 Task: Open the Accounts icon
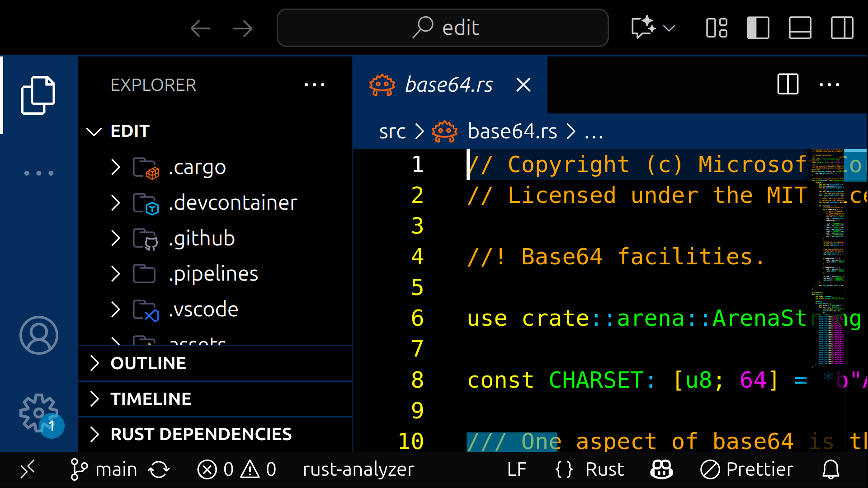point(38,335)
